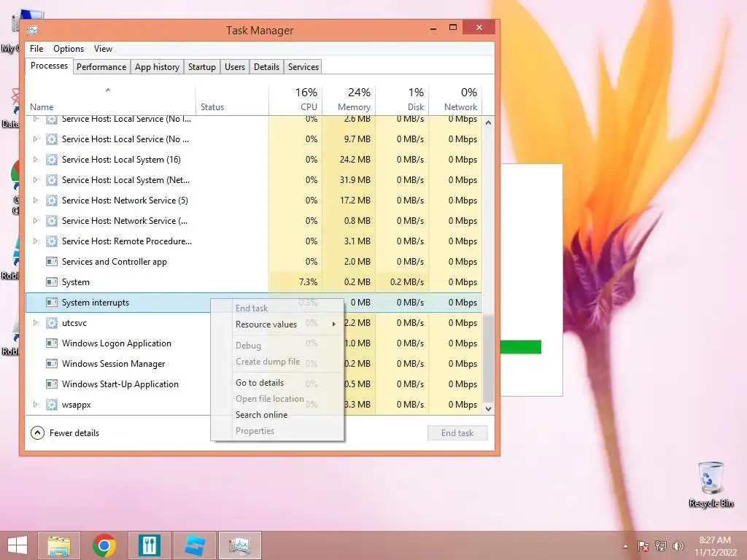This screenshot has width=747, height=560.
Task: Click the Action Center flag tray icon
Action: point(643,546)
